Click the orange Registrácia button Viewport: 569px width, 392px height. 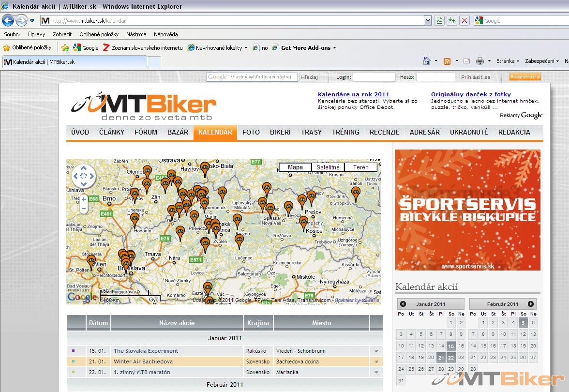(x=525, y=77)
